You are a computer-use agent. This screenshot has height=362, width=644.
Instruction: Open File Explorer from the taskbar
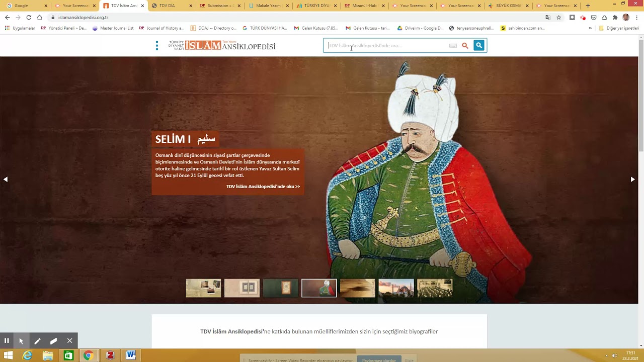[48, 355]
